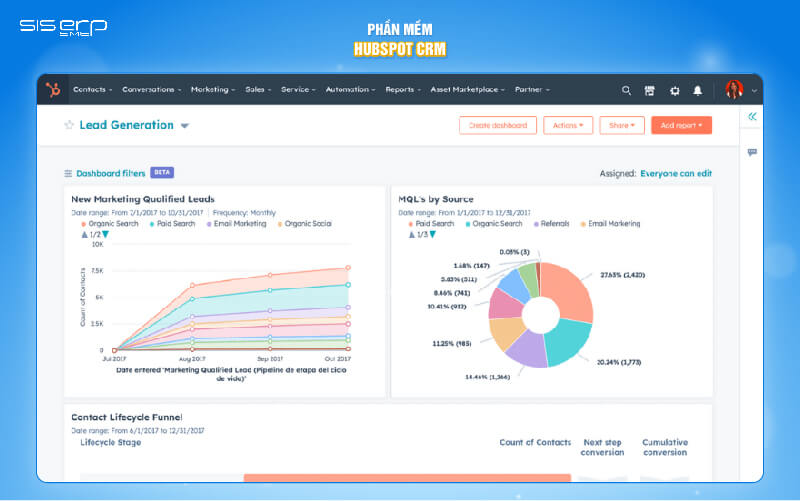The image size is (800, 501).
Task: Click the user avatar picture
Action: pos(734,90)
